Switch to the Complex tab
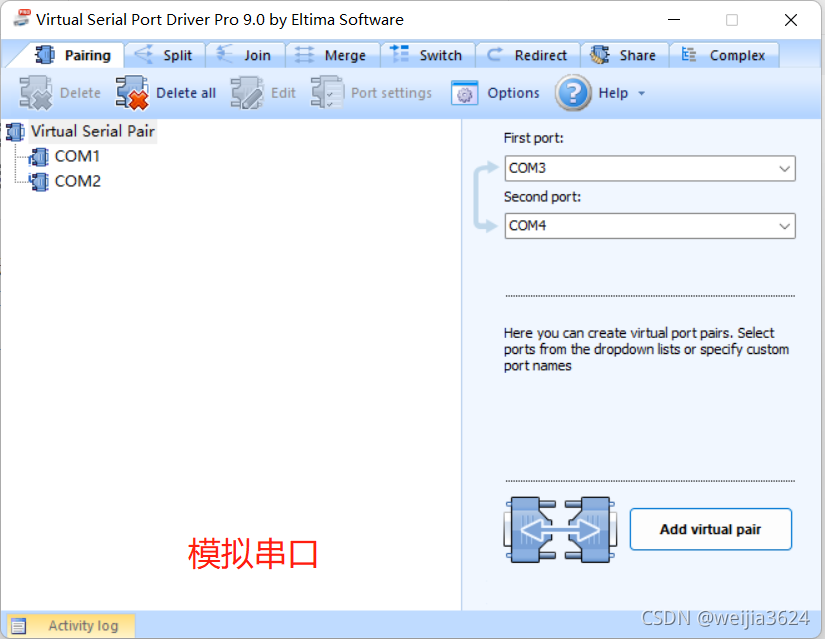Image resolution: width=825 pixels, height=639 pixels. [724, 55]
